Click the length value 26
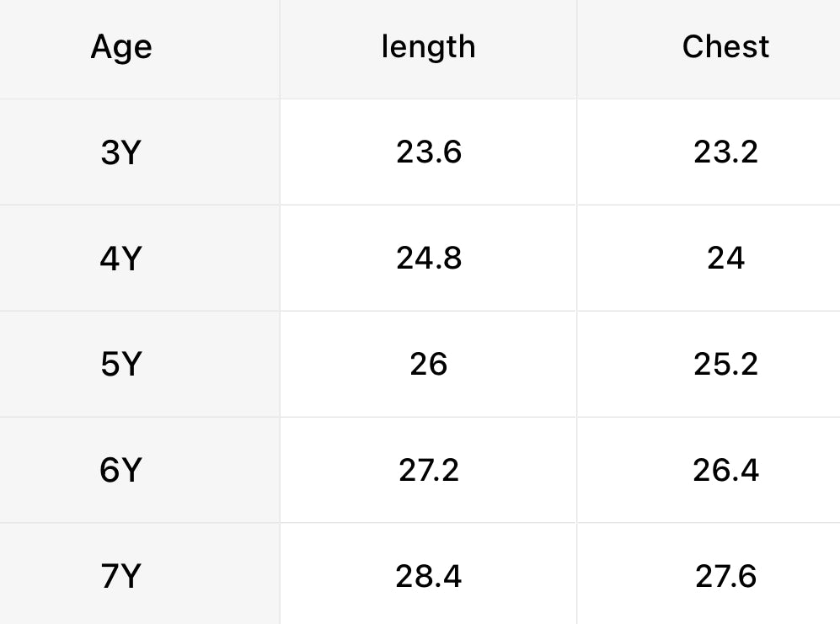Viewport: 840px width, 624px height. point(429,364)
